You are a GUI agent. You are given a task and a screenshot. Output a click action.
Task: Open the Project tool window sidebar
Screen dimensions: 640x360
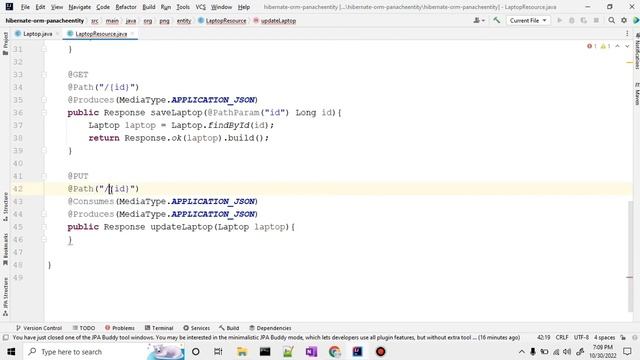point(5,43)
